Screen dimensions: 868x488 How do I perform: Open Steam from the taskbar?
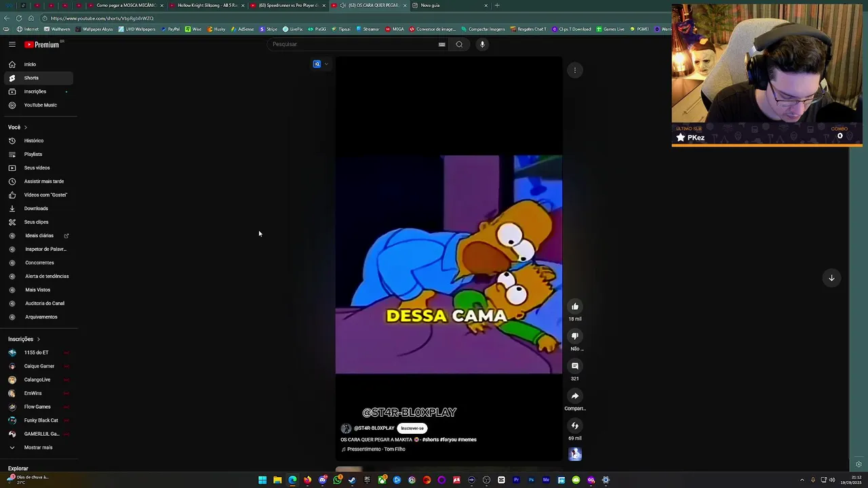coord(352,481)
